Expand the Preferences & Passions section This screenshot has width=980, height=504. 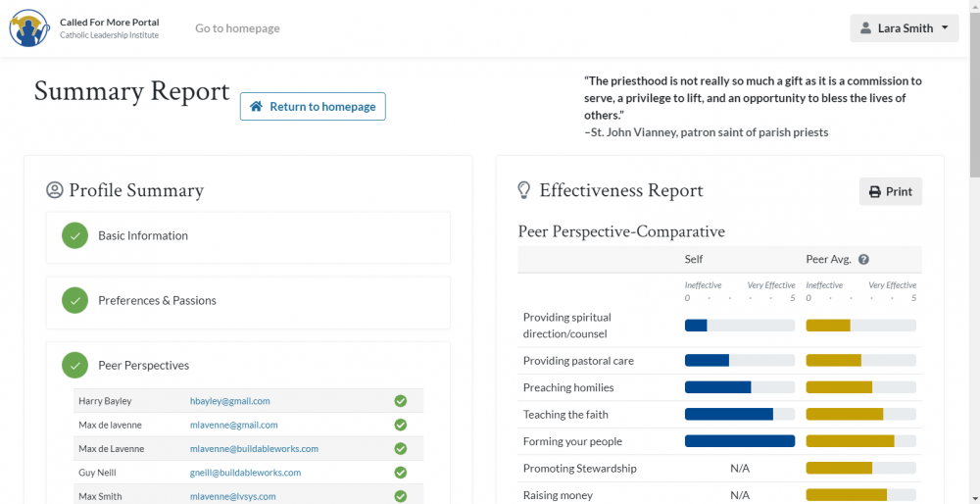pyautogui.click(x=248, y=303)
